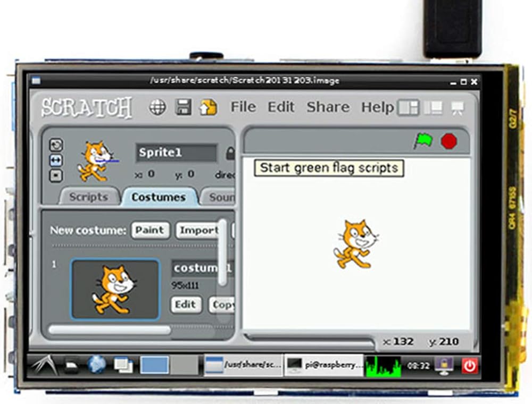Enter presentation mode icon
Viewport: 532px width, 404px height.
coord(456,108)
